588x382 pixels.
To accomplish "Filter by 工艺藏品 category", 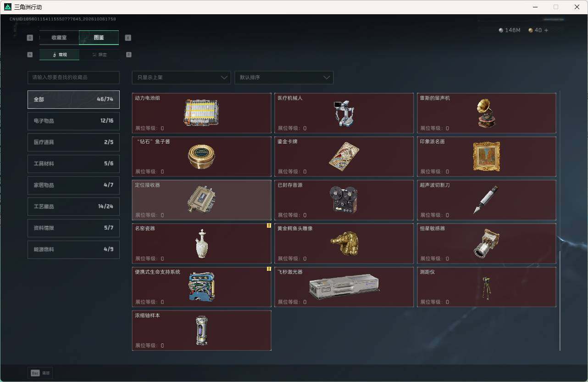I will tap(73, 207).
